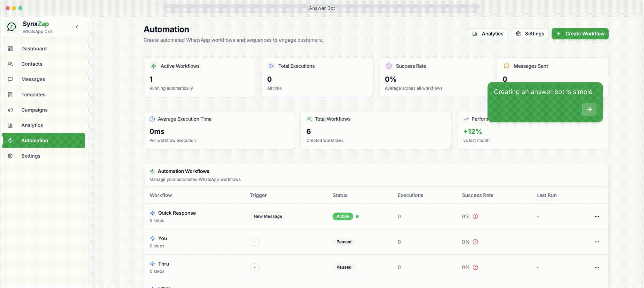The height and width of the screenshot is (288, 644).
Task: Click the Answer Bot title bar text
Action: click(322, 8)
